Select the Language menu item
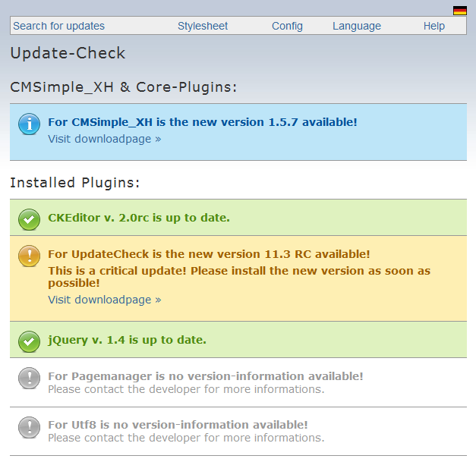Image resolution: width=476 pixels, height=462 pixels. pos(357,26)
